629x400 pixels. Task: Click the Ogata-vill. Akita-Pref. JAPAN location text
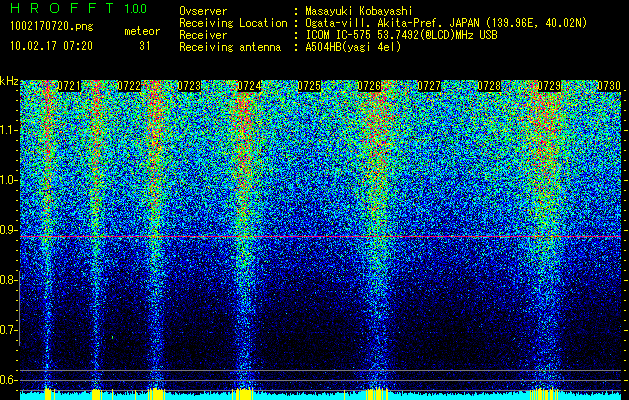(x=446, y=23)
